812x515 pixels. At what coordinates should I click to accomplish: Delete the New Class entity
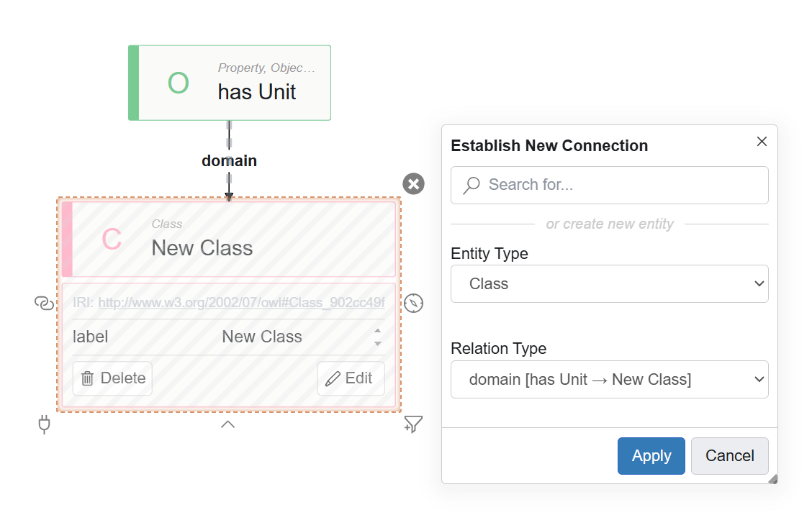coord(112,378)
